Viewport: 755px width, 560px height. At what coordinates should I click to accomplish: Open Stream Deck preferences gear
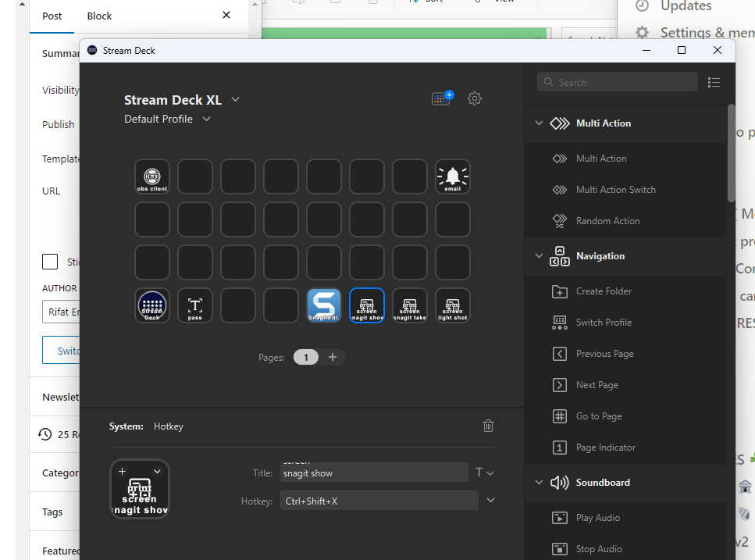point(474,98)
